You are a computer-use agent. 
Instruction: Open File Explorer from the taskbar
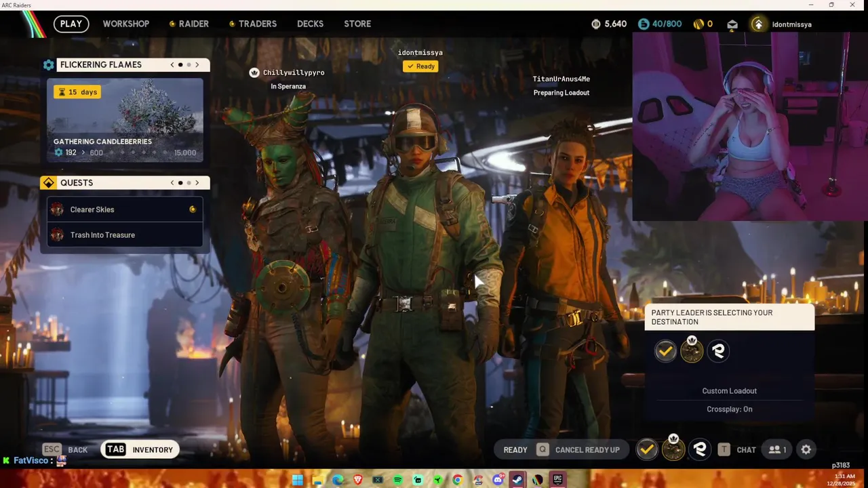point(317,480)
